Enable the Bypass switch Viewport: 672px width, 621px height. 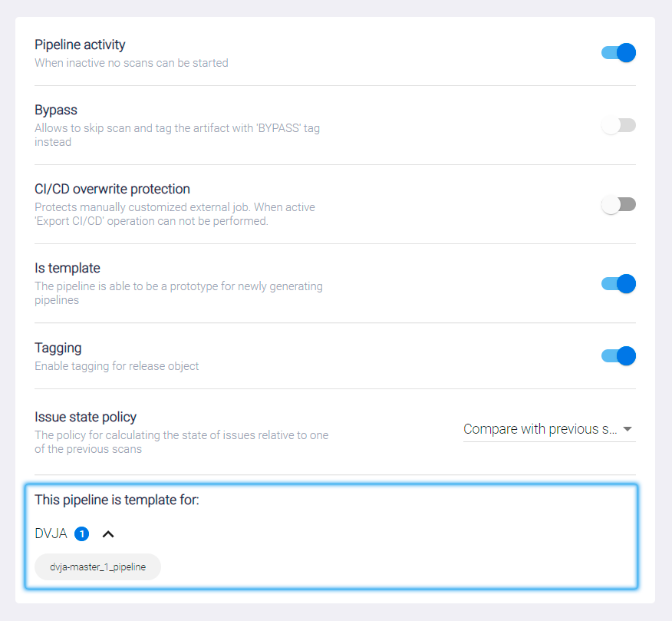click(x=618, y=126)
